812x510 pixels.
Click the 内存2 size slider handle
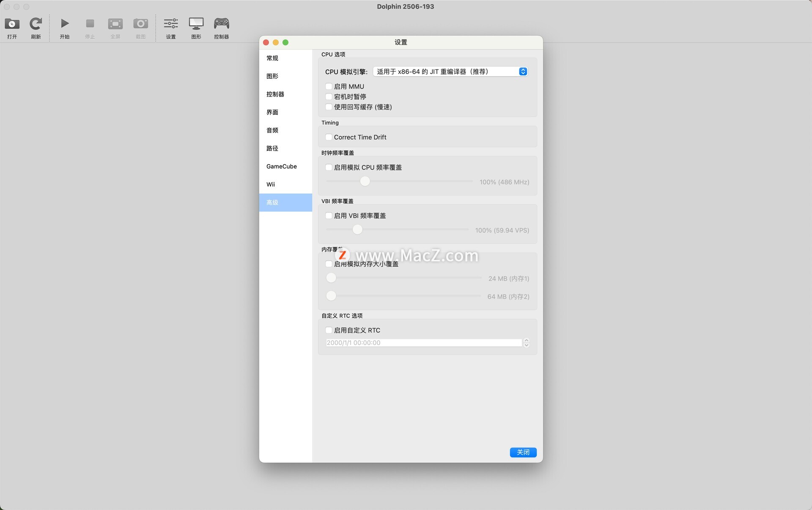point(331,296)
